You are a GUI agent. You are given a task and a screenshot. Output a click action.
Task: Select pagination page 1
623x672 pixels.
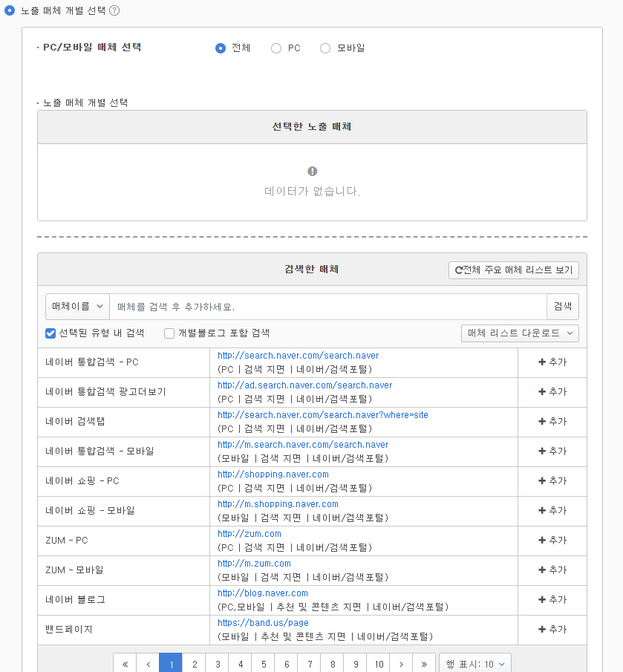(171, 664)
